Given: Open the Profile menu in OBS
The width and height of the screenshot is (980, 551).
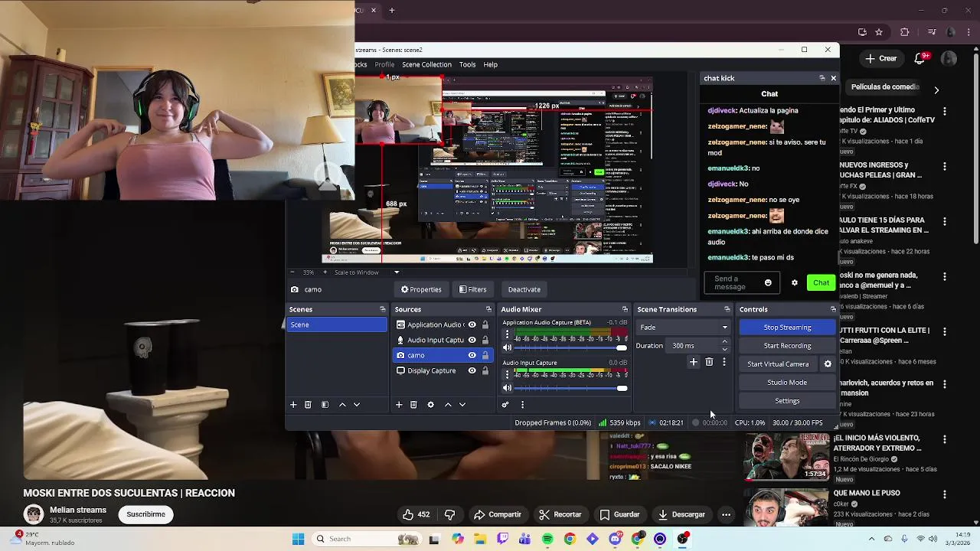Looking at the screenshot, I should coord(384,64).
